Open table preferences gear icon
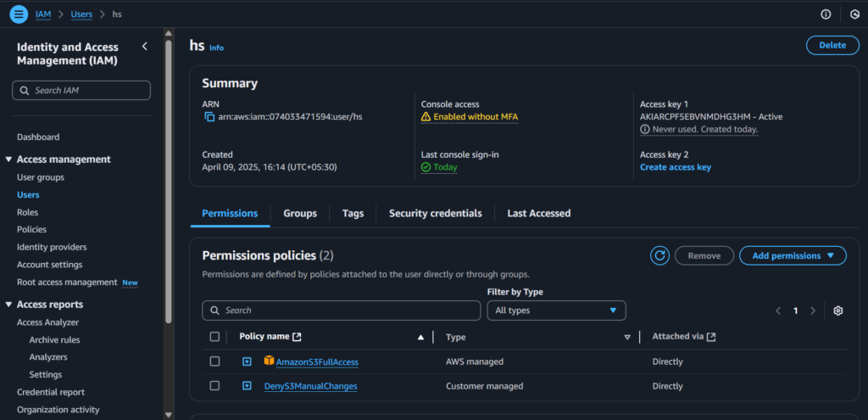 (x=838, y=311)
